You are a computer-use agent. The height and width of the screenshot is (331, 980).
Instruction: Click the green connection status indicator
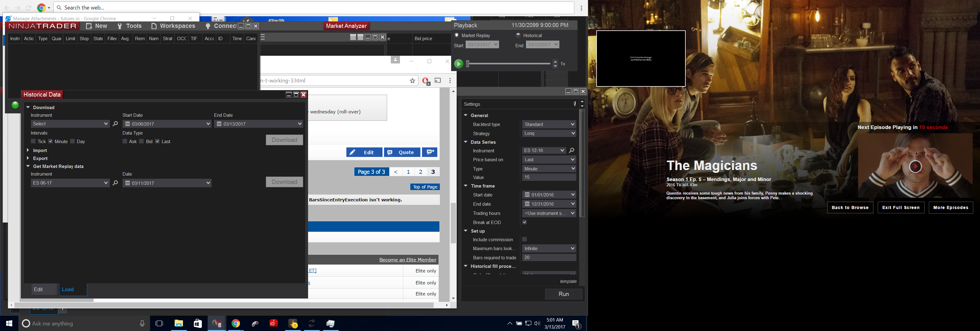tap(15, 105)
